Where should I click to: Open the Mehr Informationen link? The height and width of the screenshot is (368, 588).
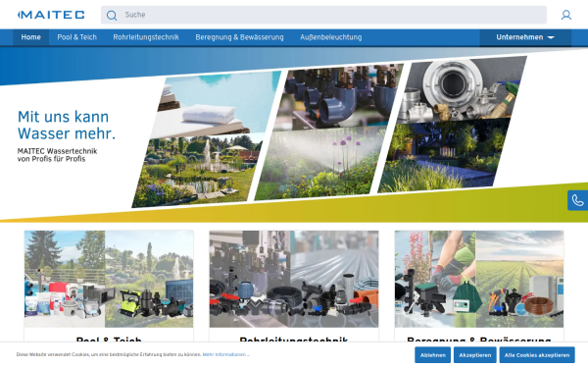click(225, 354)
